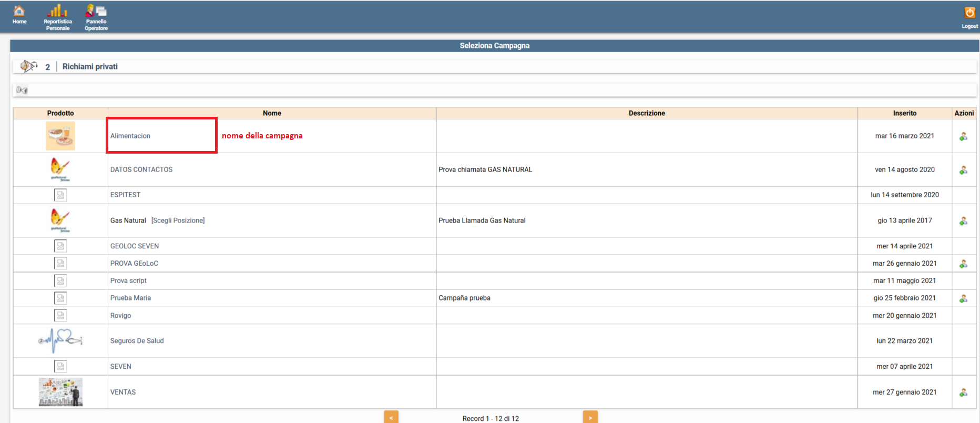Select the Seguros De Salud campaign
The image size is (980, 423).
point(137,341)
